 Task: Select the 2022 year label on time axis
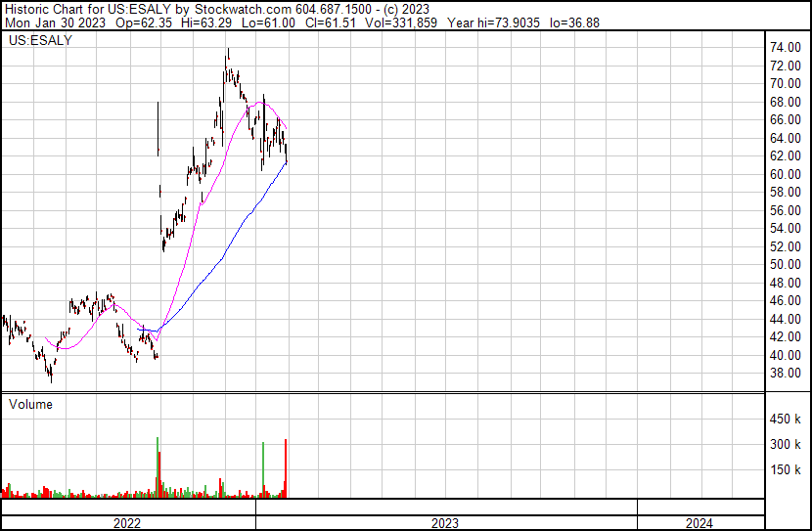tap(127, 523)
